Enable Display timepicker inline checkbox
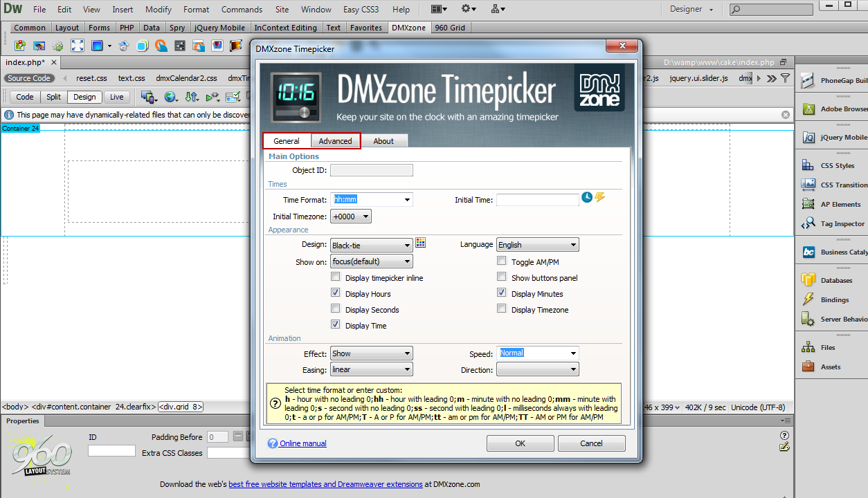Image resolution: width=868 pixels, height=498 pixels. click(336, 277)
